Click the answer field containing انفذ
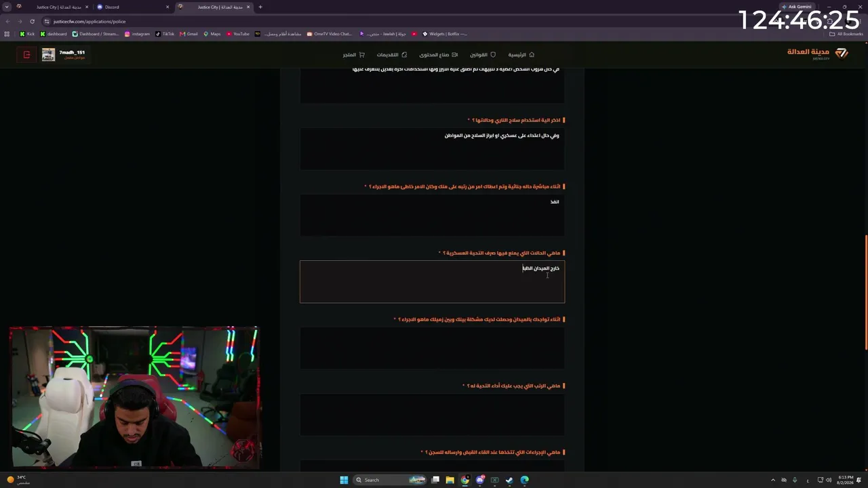The width and height of the screenshot is (868, 488). 432,215
